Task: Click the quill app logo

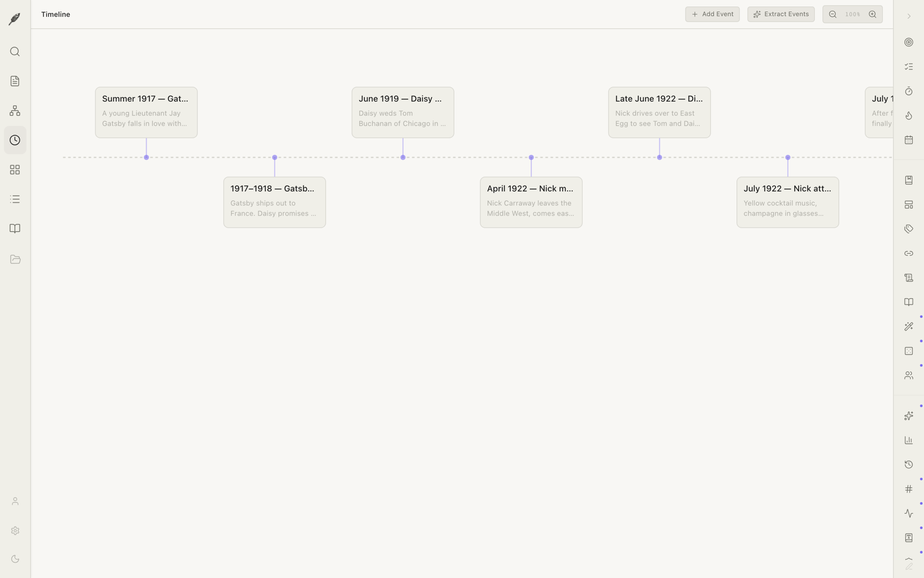Action: pyautogui.click(x=15, y=18)
